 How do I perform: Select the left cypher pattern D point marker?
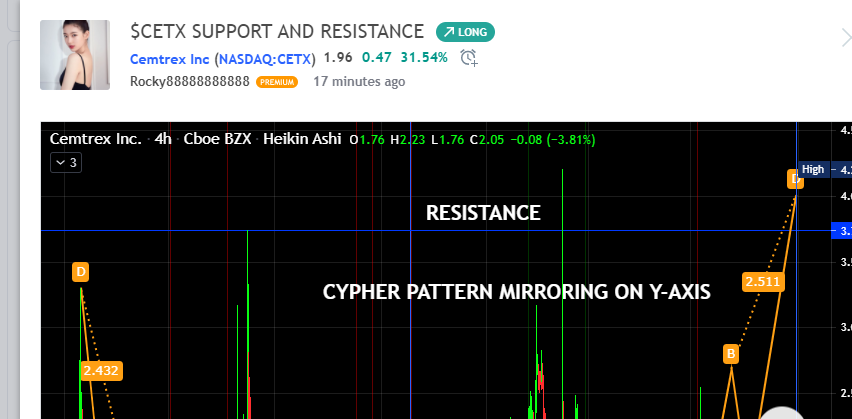[x=80, y=272]
